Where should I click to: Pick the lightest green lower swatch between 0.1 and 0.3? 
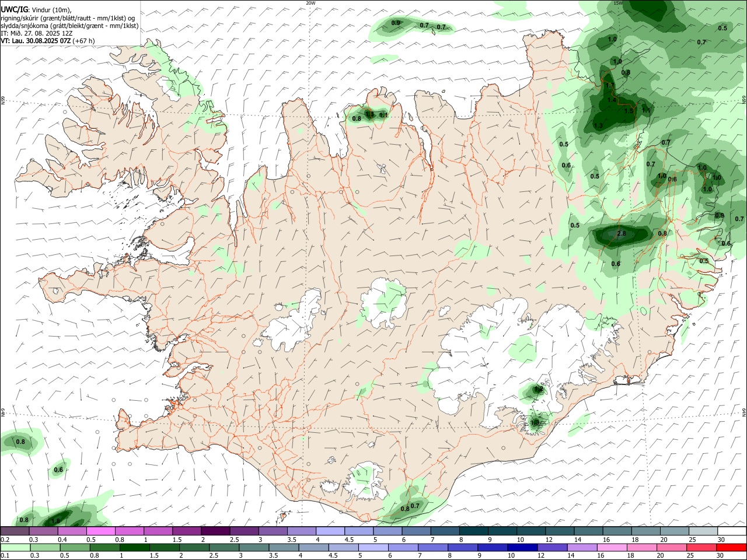click(x=15, y=547)
